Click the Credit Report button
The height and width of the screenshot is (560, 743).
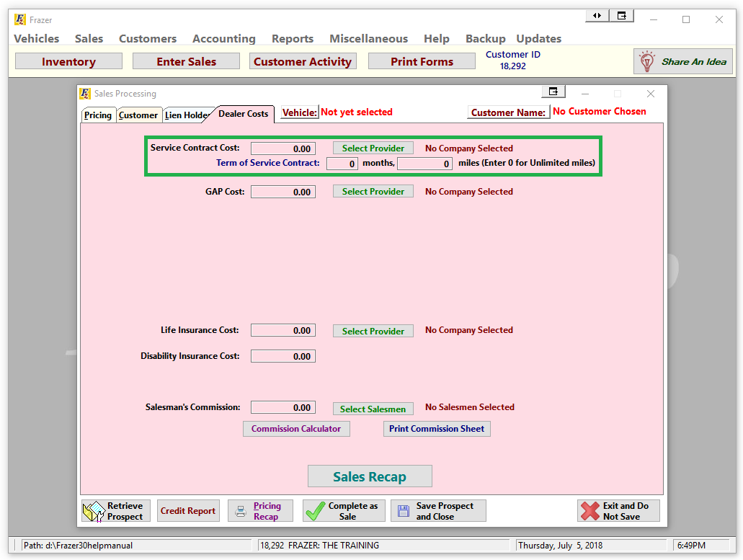(x=188, y=511)
